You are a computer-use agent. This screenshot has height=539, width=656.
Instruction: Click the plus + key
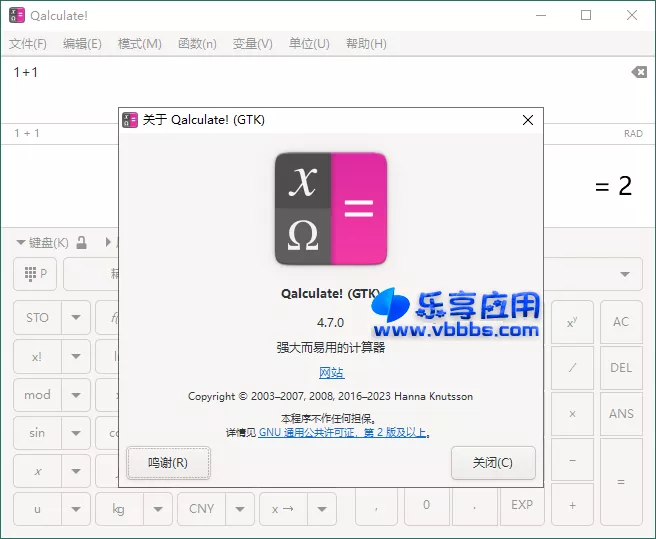[572, 505]
